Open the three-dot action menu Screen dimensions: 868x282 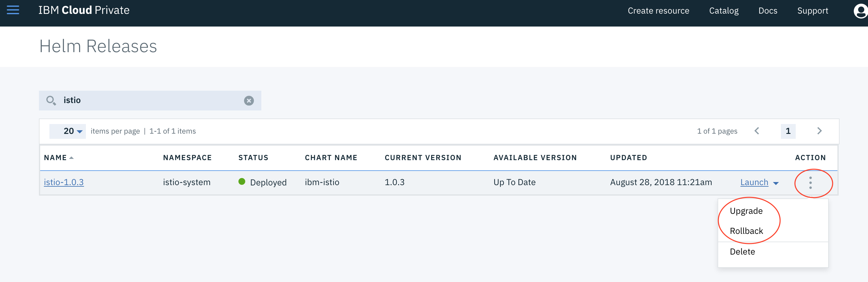(810, 183)
